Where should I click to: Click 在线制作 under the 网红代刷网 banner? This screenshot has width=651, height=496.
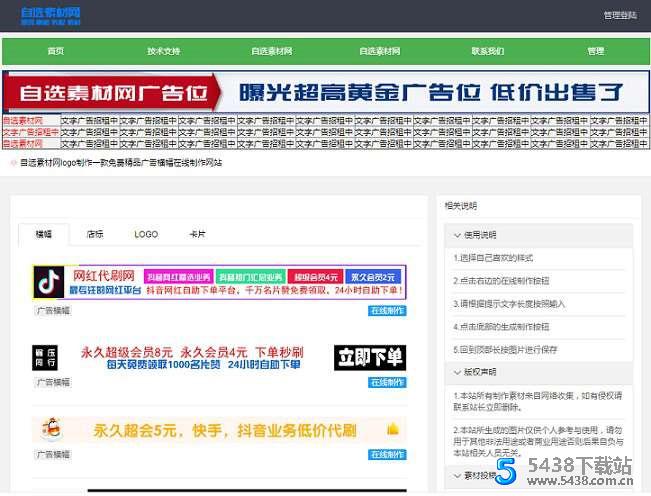click(387, 311)
